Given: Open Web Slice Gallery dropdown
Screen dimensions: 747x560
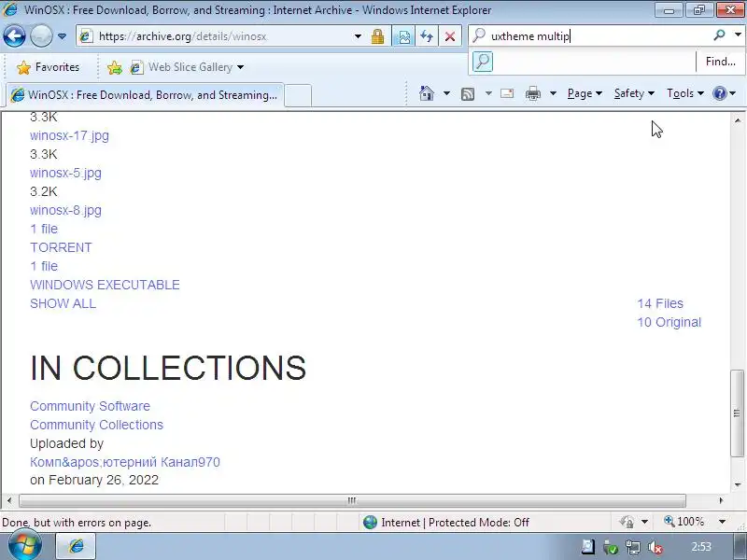Looking at the screenshot, I should 187,67.
